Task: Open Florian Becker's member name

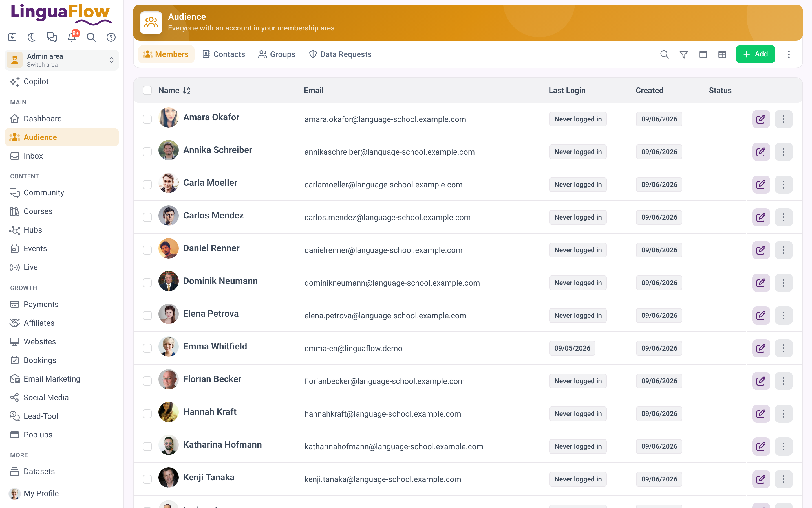Action: click(212, 379)
